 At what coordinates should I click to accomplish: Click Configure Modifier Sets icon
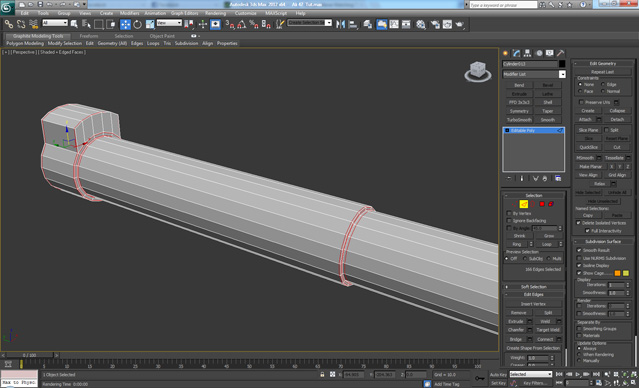pyautogui.click(x=558, y=178)
